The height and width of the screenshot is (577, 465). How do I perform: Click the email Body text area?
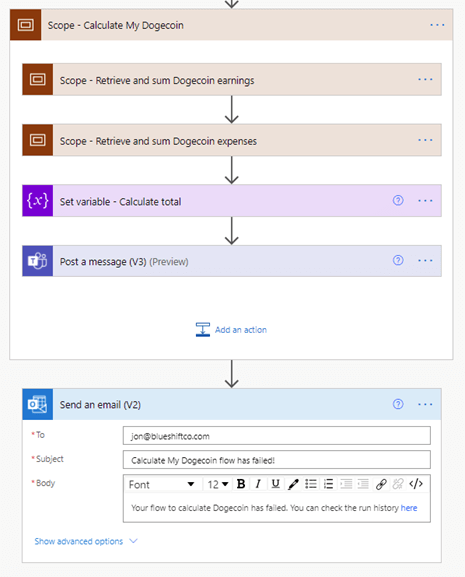pyautogui.click(x=277, y=508)
